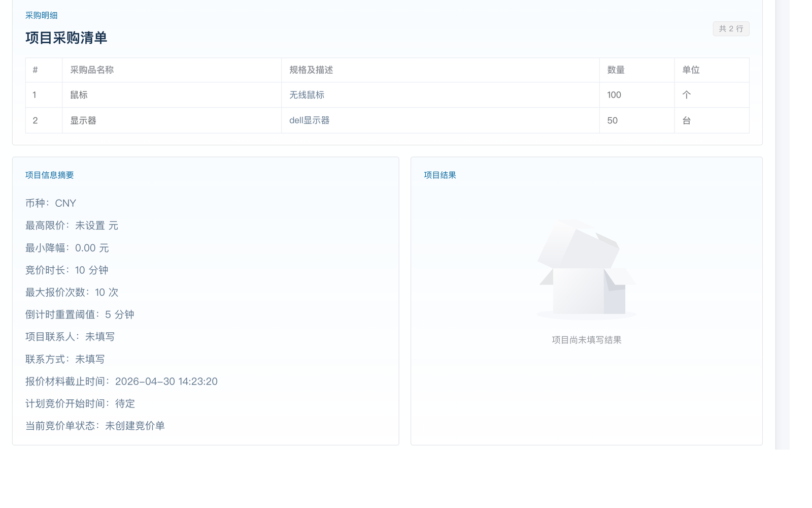The width and height of the screenshot is (812, 508).
Task: Click the empty box illustration in 项目结果
Action: (x=586, y=269)
